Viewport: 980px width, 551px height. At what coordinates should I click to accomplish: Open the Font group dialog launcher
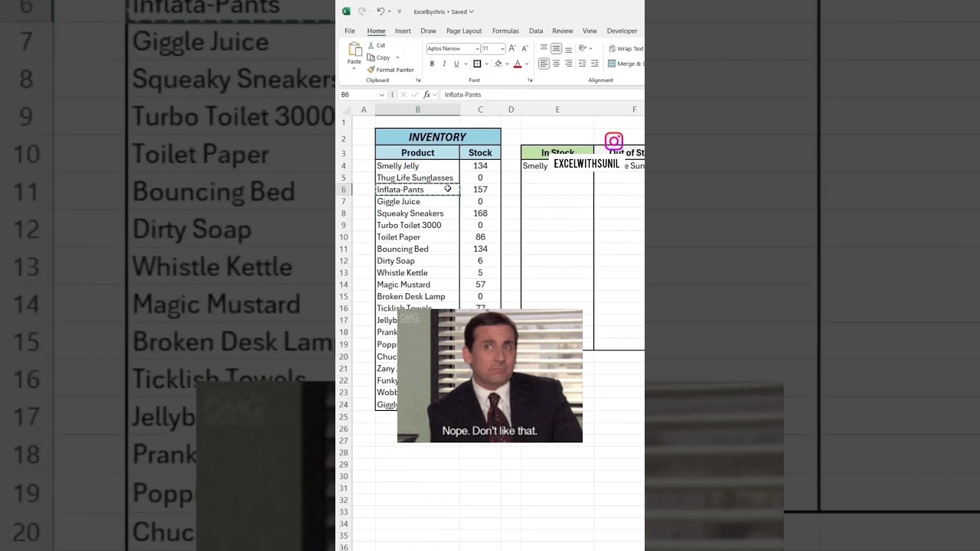click(530, 80)
